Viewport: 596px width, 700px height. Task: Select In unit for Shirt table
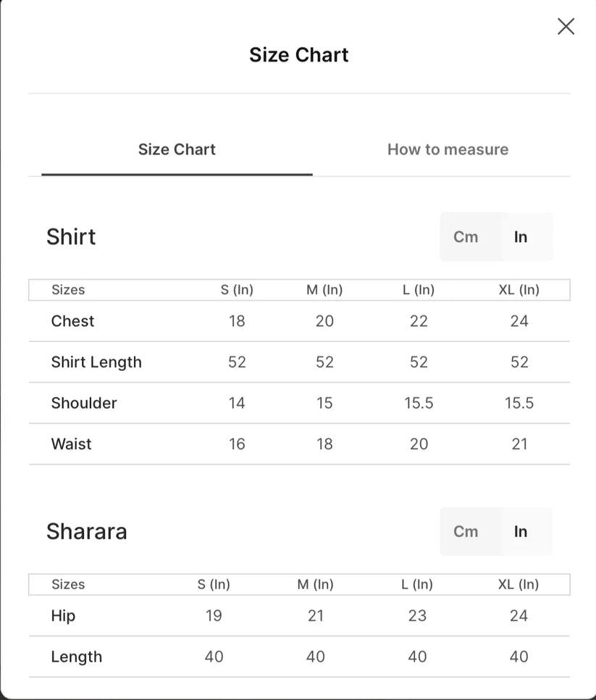click(521, 237)
